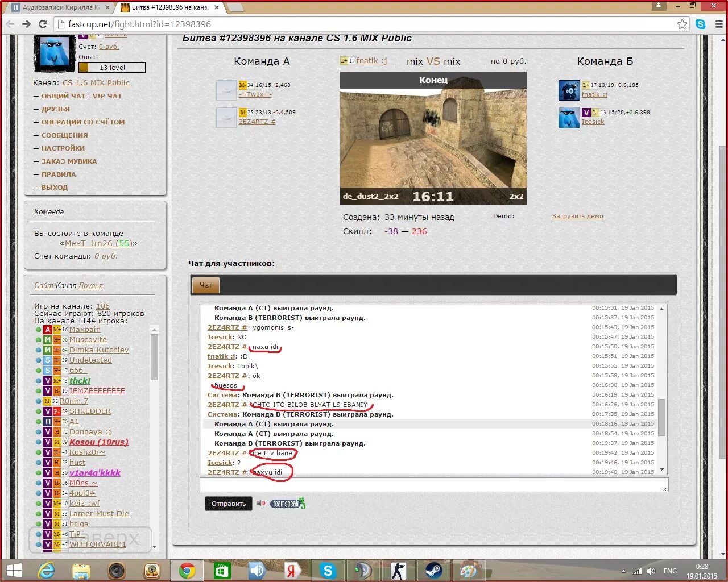Click the browser forward arrow

click(x=26, y=24)
